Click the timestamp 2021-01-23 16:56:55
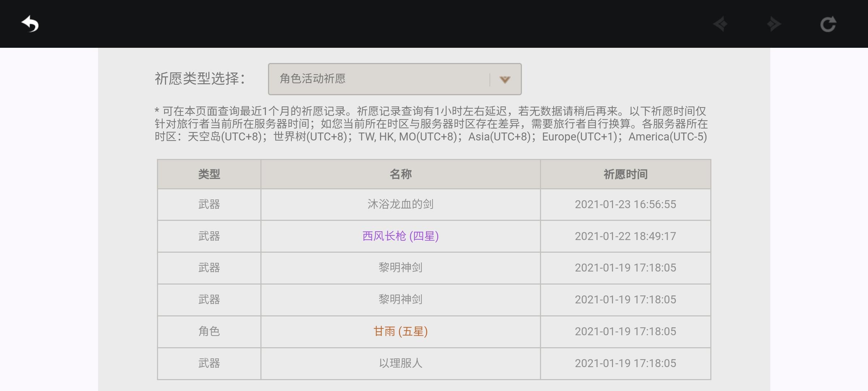 click(625, 204)
